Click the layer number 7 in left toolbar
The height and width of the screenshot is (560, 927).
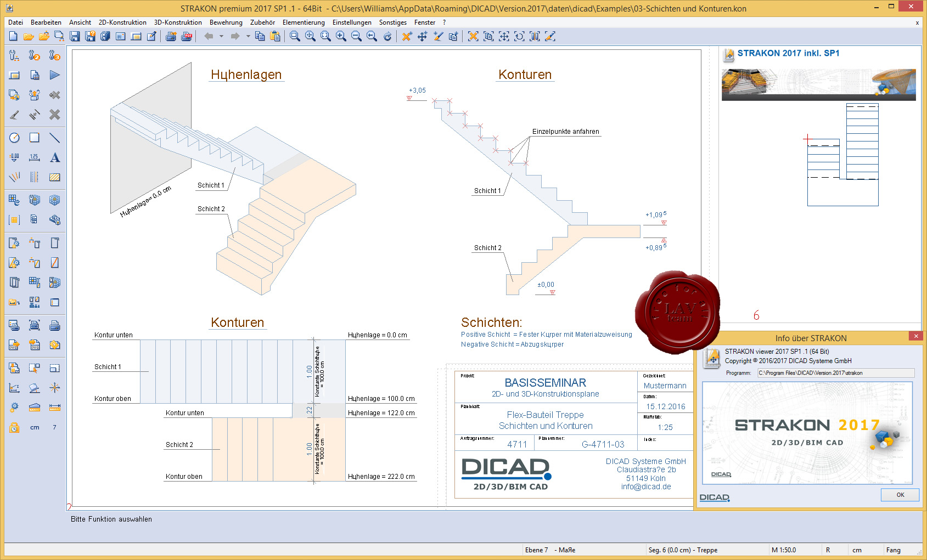coord(54,427)
